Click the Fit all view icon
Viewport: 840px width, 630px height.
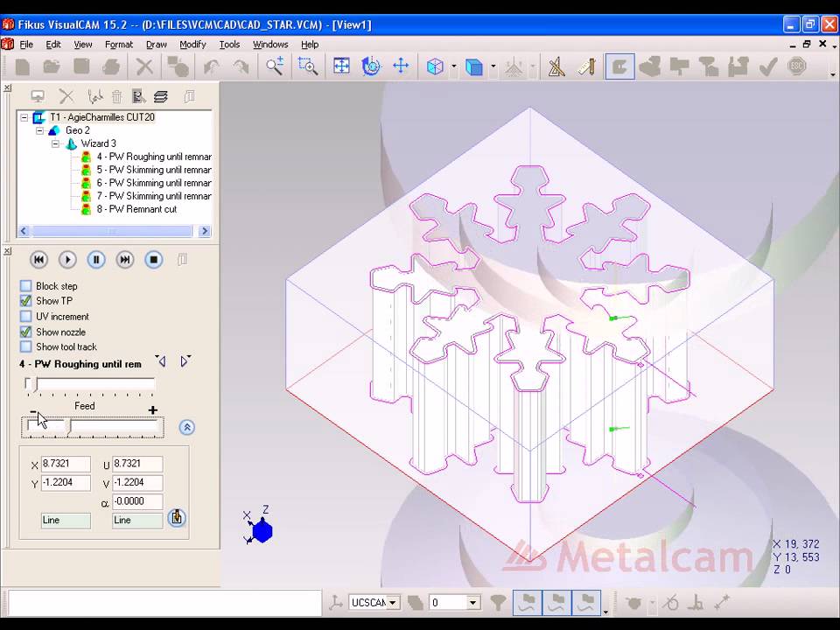point(341,66)
